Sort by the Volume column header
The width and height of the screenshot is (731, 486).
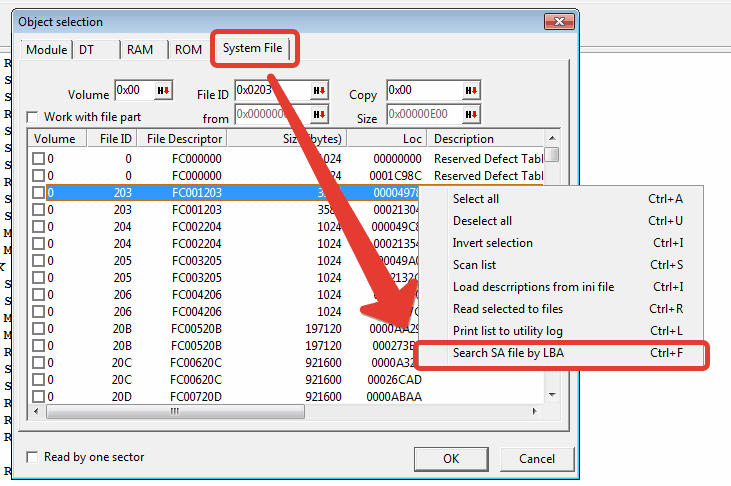click(58, 139)
